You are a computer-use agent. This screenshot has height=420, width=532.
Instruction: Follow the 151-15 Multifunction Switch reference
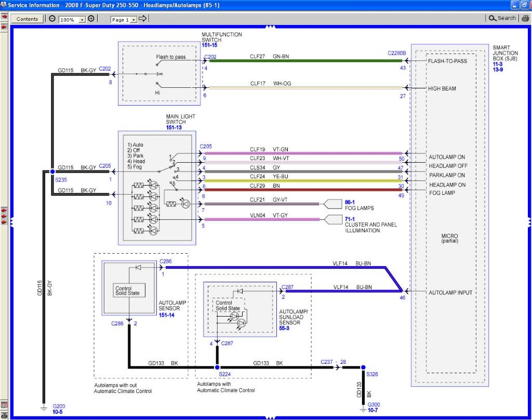pos(210,46)
